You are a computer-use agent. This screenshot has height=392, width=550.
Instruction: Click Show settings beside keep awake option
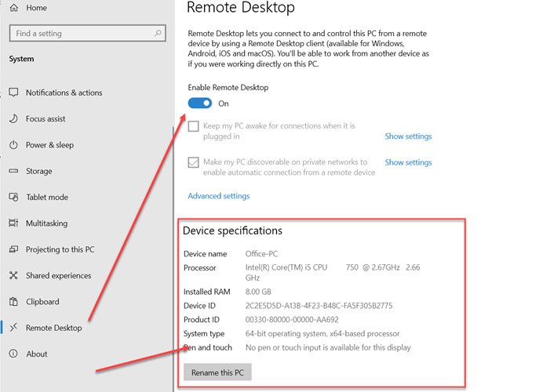[408, 136]
